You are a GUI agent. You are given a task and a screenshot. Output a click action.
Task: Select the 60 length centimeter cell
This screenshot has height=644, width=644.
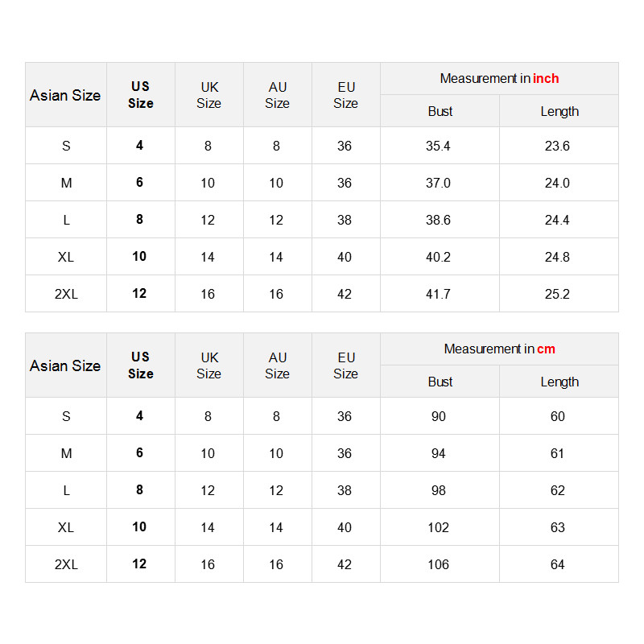(558, 416)
